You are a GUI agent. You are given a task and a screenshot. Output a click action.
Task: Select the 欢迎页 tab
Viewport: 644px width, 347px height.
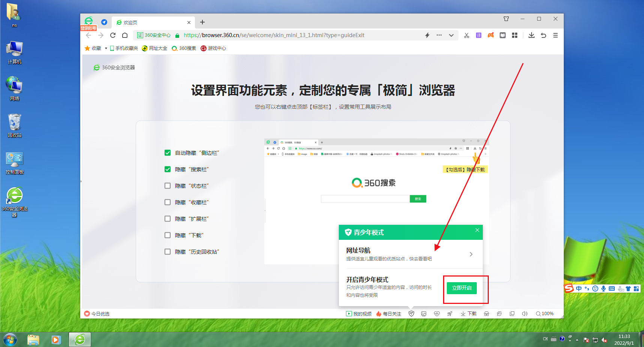pos(153,22)
